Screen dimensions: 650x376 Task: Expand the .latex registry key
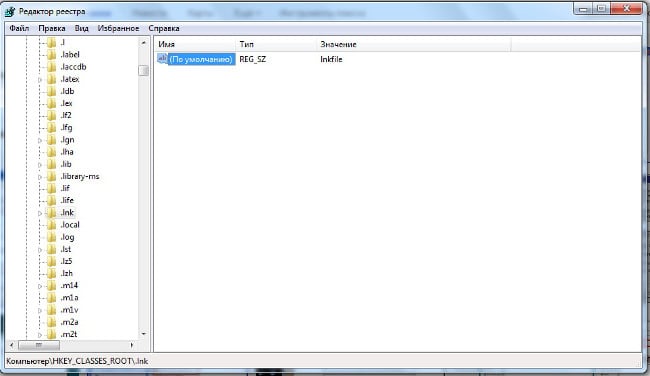40,79
